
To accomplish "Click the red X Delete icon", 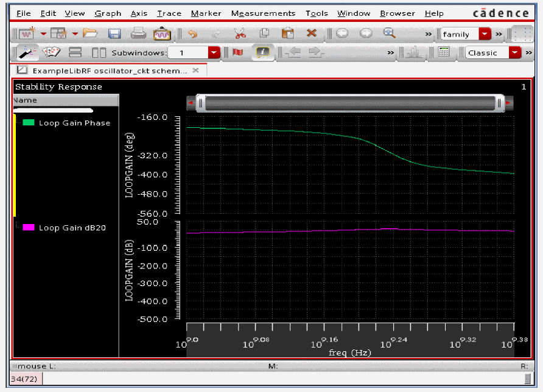I will 311,34.
